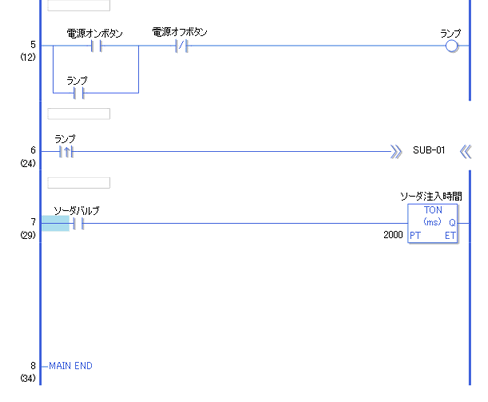The height and width of the screenshot is (402, 488).
Task: Select the 電源オンボタン normally open contact
Action: (96, 46)
